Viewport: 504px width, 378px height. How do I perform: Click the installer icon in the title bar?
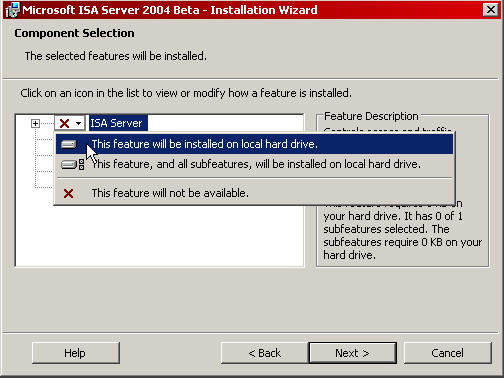click(x=13, y=10)
